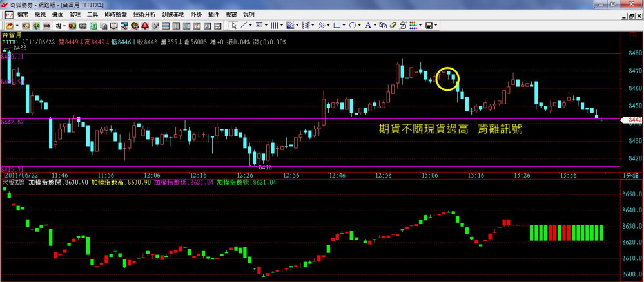Select the text annotation A tool
The image size is (644, 282).
click(368, 25)
